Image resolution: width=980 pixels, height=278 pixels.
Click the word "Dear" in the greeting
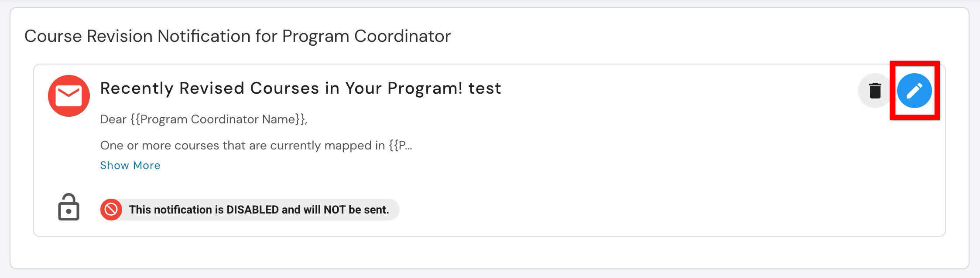pyautogui.click(x=113, y=119)
